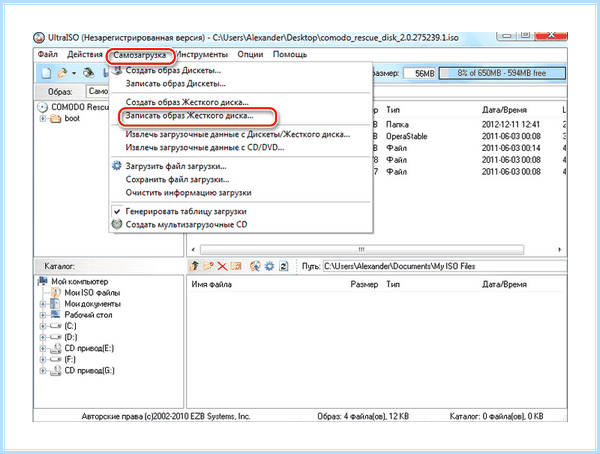Image resolution: width=600 pixels, height=454 pixels.
Task: Click the Open file toolbar icon
Action: coord(62,73)
